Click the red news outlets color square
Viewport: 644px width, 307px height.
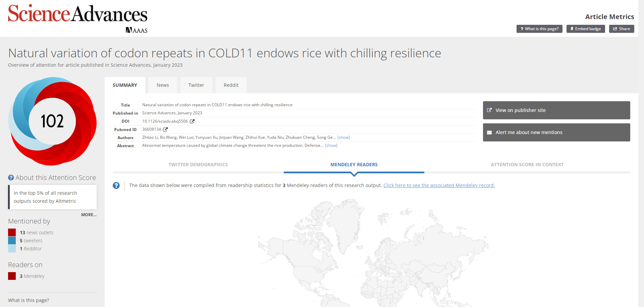click(12, 232)
